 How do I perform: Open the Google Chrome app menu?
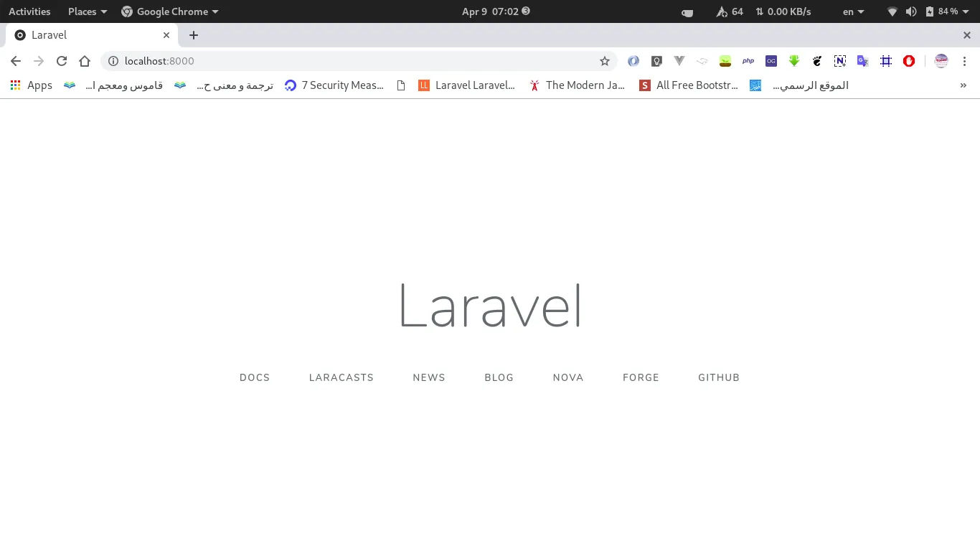[170, 11]
